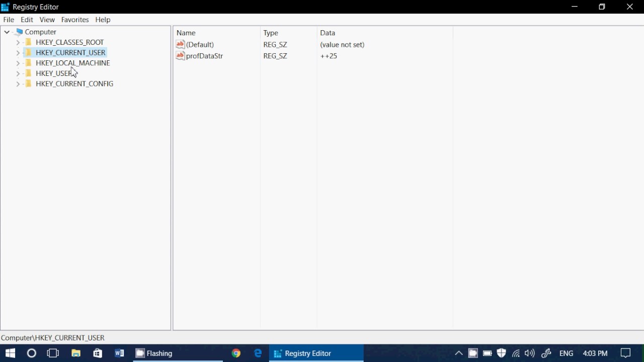Select HKEY_CURRENT_USER in the tree
This screenshot has width=644, height=362.
(70, 52)
